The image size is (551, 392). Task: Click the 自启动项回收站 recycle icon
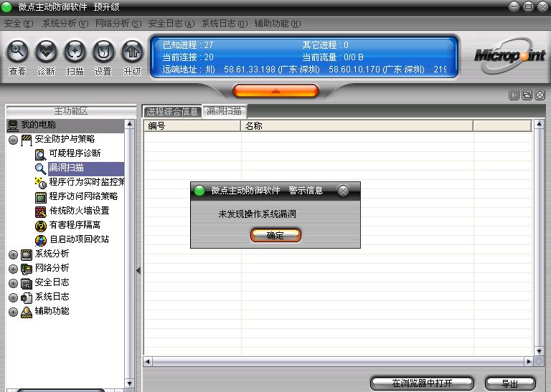pyautogui.click(x=40, y=240)
